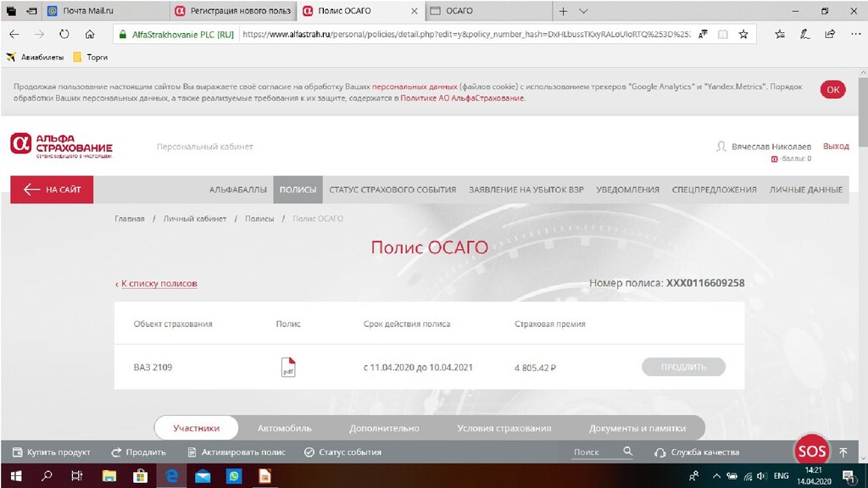Open a new browser tab
The height and width of the screenshot is (488, 868).
pos(563,11)
